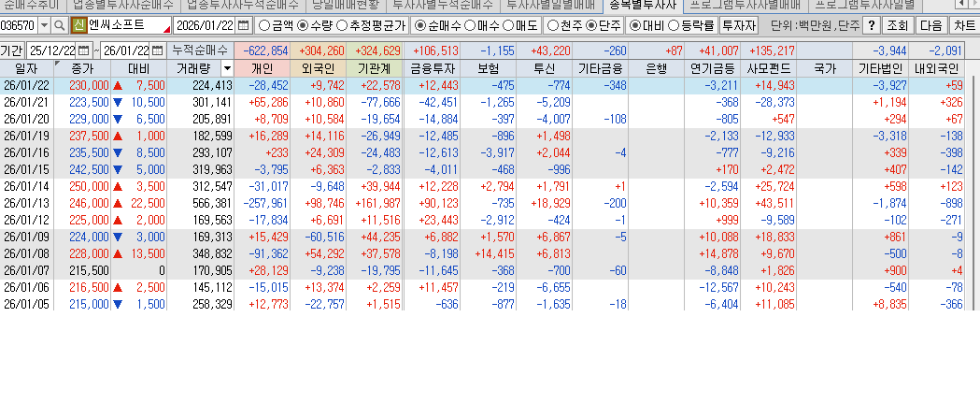
Task: Click the stock search magnifier icon
Action: [59, 25]
